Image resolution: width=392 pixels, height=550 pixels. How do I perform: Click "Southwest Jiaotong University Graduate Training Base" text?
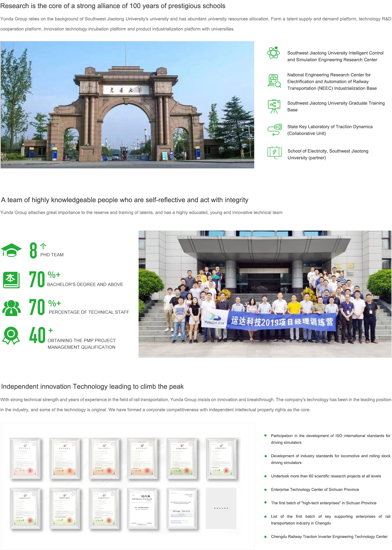tap(336, 103)
